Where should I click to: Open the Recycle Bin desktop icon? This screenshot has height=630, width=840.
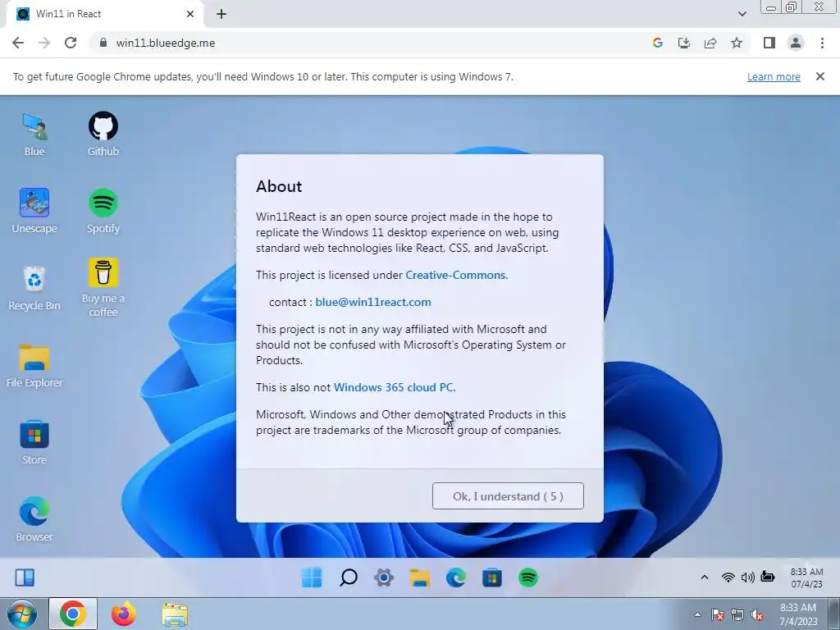tap(34, 288)
